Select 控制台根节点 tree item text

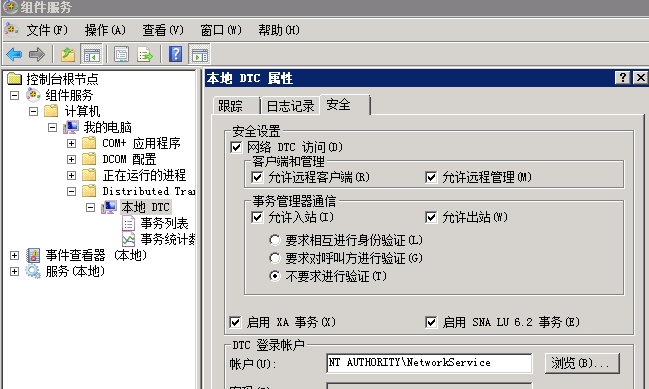pyautogui.click(x=62, y=79)
